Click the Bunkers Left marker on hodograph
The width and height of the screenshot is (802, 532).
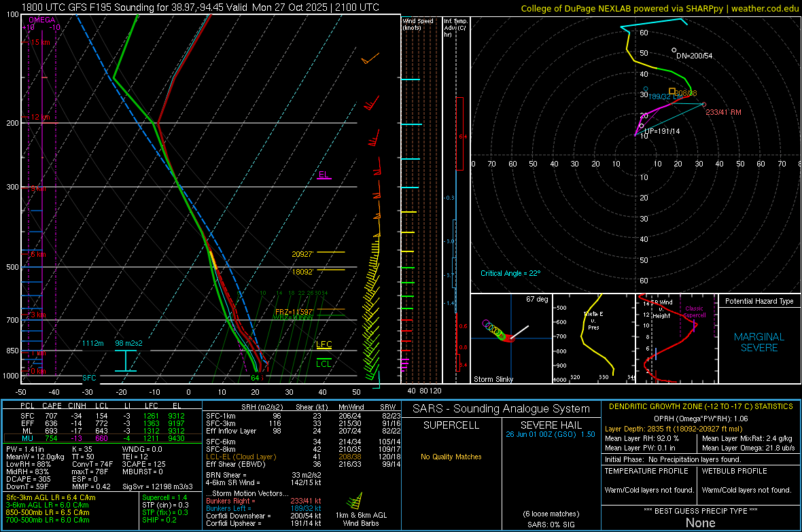[646, 90]
